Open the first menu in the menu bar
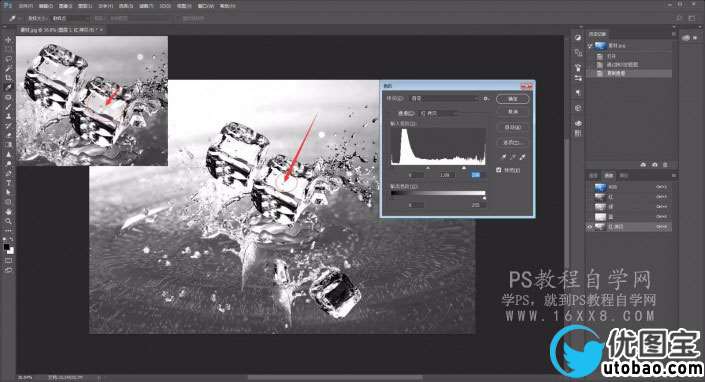This screenshot has width=705, height=382. (x=26, y=6)
